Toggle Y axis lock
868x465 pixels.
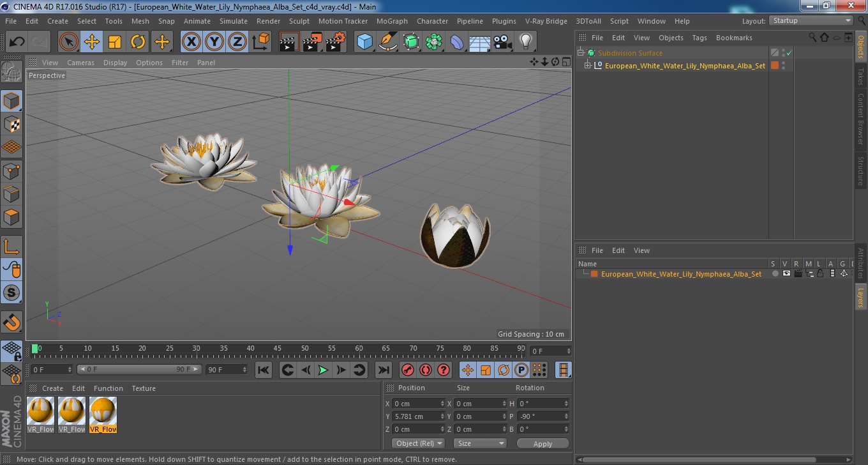214,42
